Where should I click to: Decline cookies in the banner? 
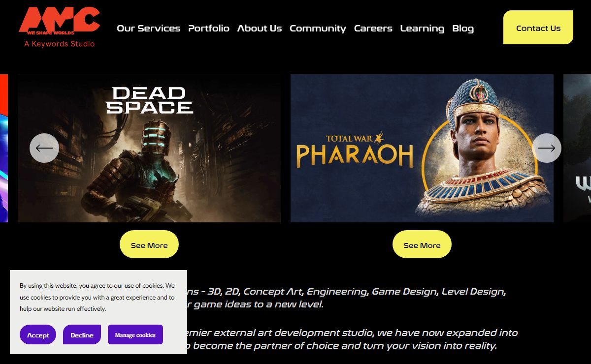click(82, 334)
